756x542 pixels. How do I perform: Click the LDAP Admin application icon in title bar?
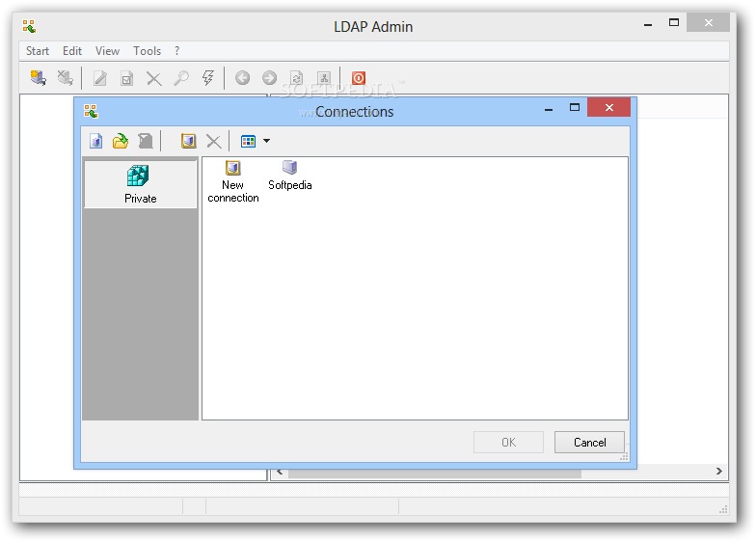pyautogui.click(x=29, y=27)
